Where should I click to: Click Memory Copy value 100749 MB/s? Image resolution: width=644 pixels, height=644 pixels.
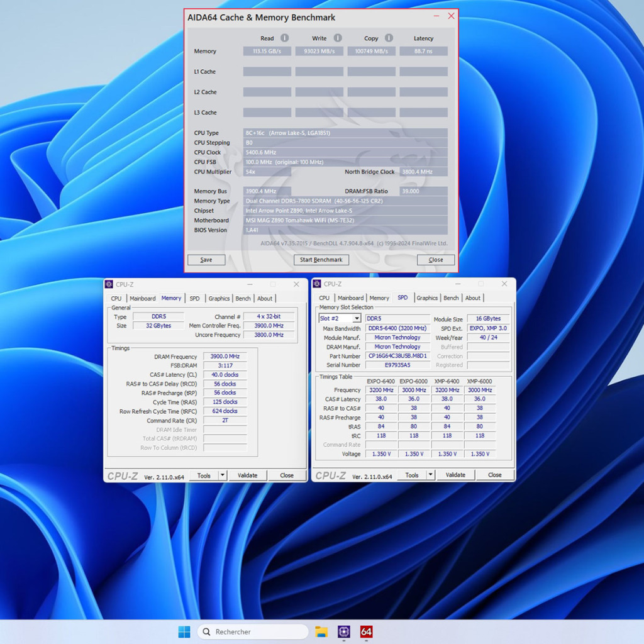coord(371,52)
